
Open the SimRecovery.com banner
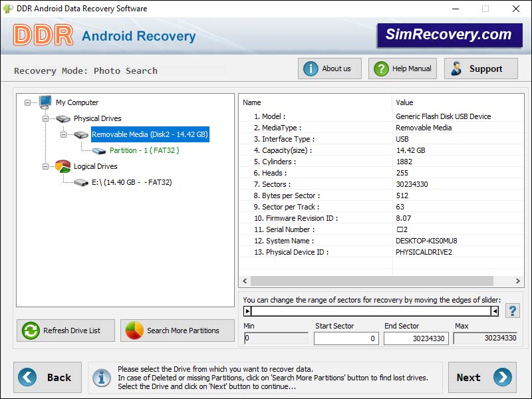point(450,35)
